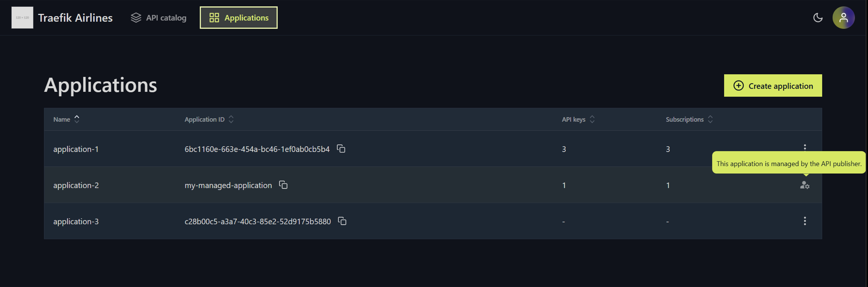Sort the table by Application ID
This screenshot has height=287, width=868.
209,119
